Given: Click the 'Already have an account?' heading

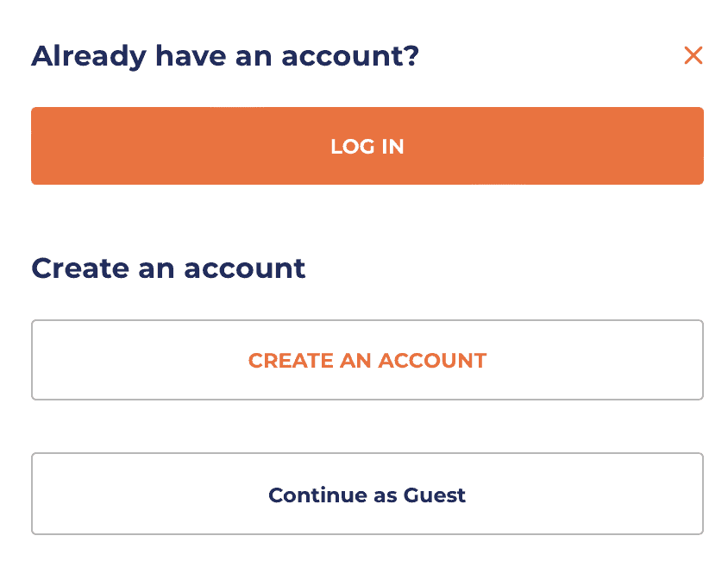Looking at the screenshot, I should (x=225, y=56).
